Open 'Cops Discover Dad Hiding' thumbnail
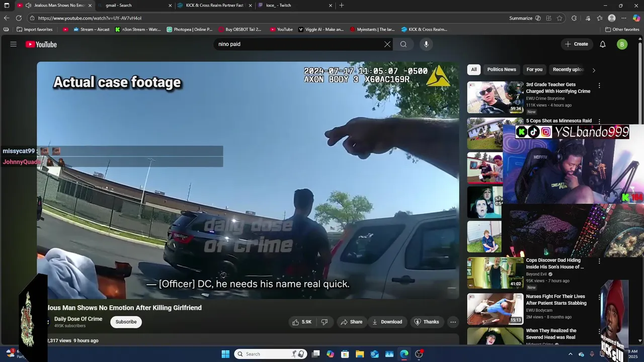 pyautogui.click(x=495, y=273)
